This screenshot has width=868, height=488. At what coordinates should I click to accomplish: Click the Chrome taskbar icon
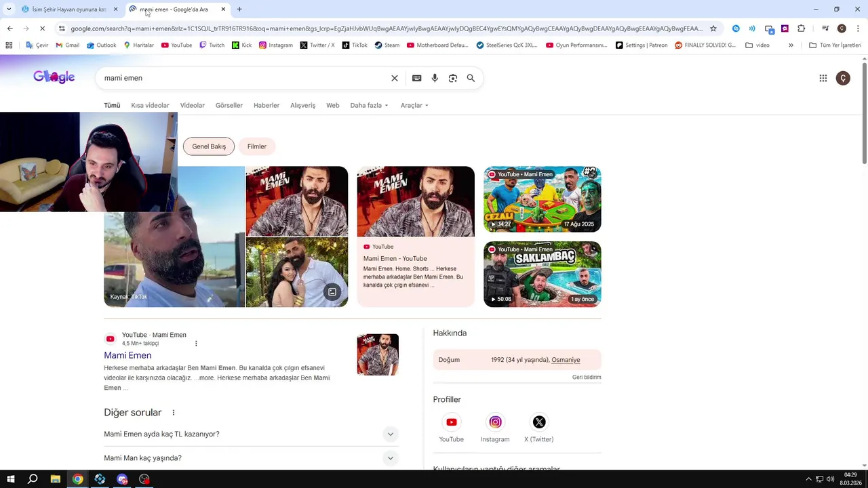coord(77,479)
